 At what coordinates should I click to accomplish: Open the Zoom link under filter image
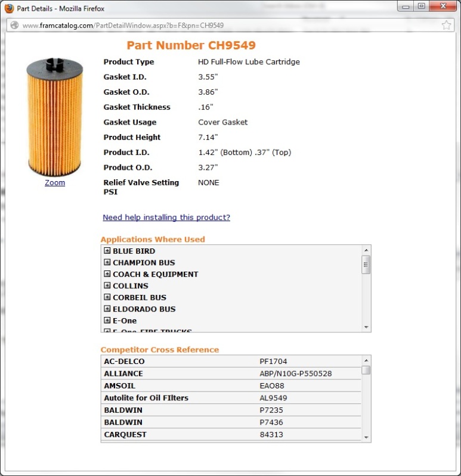tap(55, 183)
